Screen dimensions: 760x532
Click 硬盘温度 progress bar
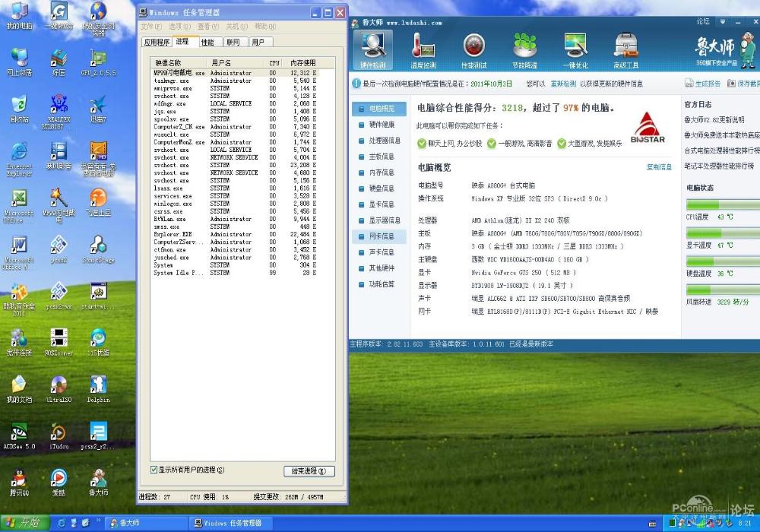pyautogui.click(x=724, y=261)
